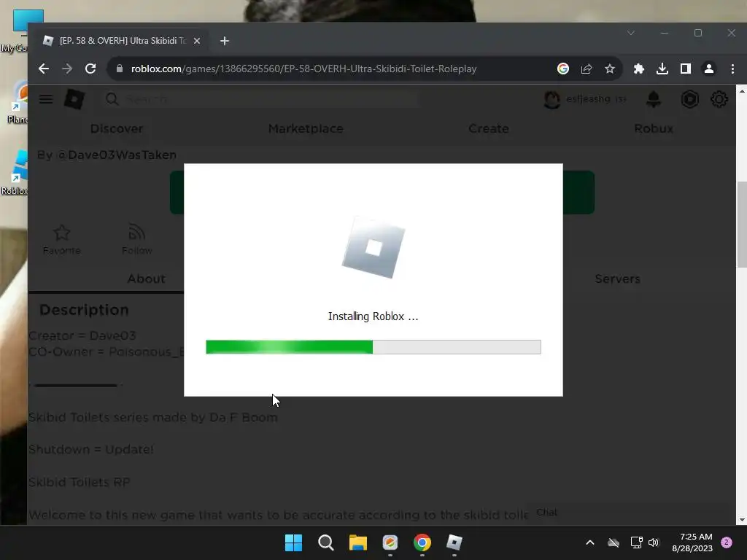
Task: Open Roblox hamburger menu
Action: coord(46,99)
